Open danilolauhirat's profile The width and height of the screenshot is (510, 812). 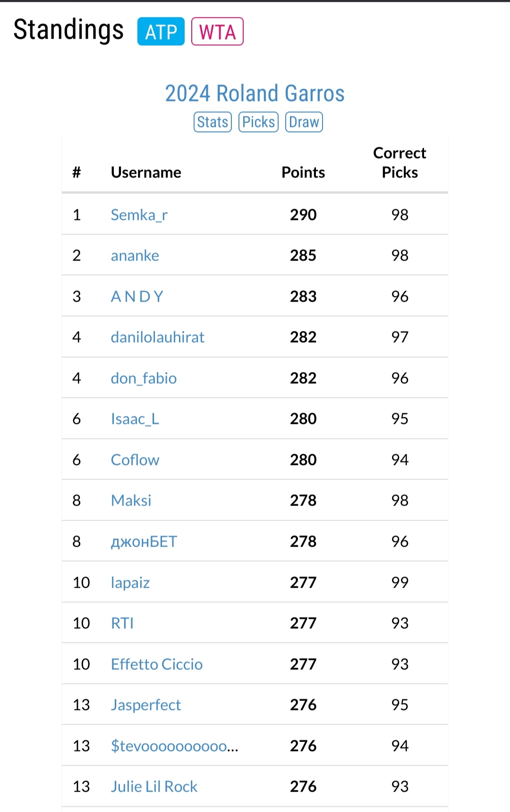[158, 337]
